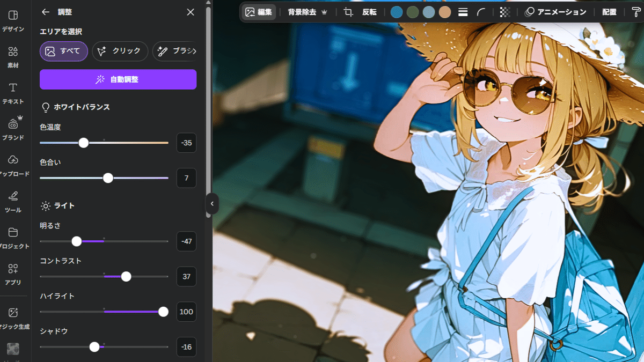644x362 pixels.
Task: Close the 調整 adjustment panel
Action: coord(191,12)
